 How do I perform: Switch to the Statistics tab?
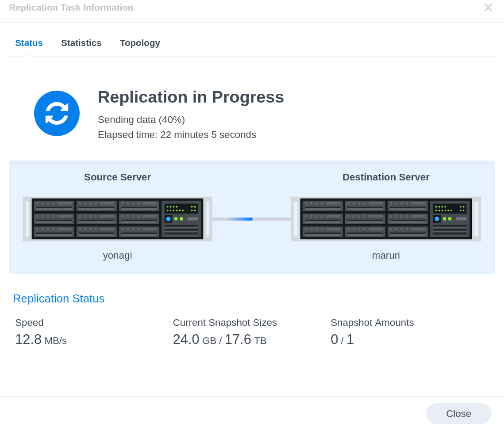click(x=81, y=43)
